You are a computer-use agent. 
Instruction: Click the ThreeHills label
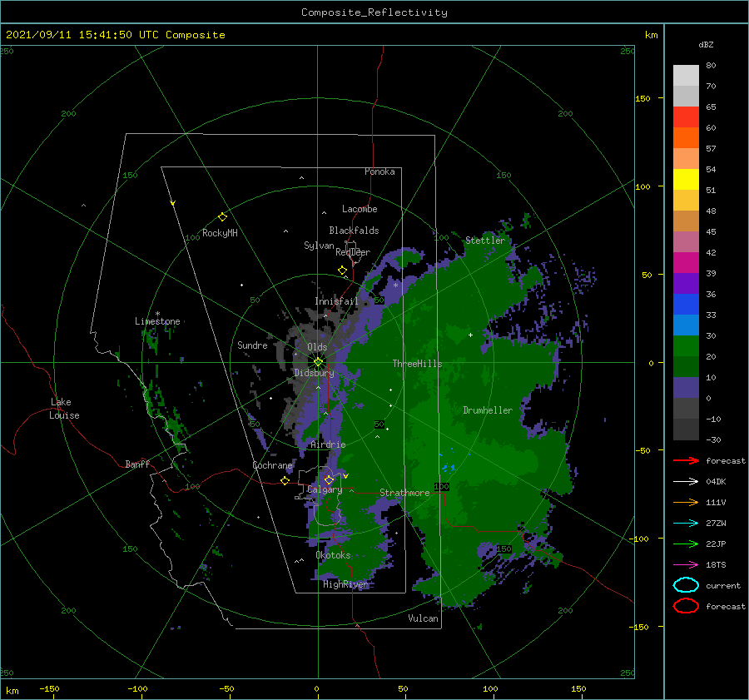point(417,364)
